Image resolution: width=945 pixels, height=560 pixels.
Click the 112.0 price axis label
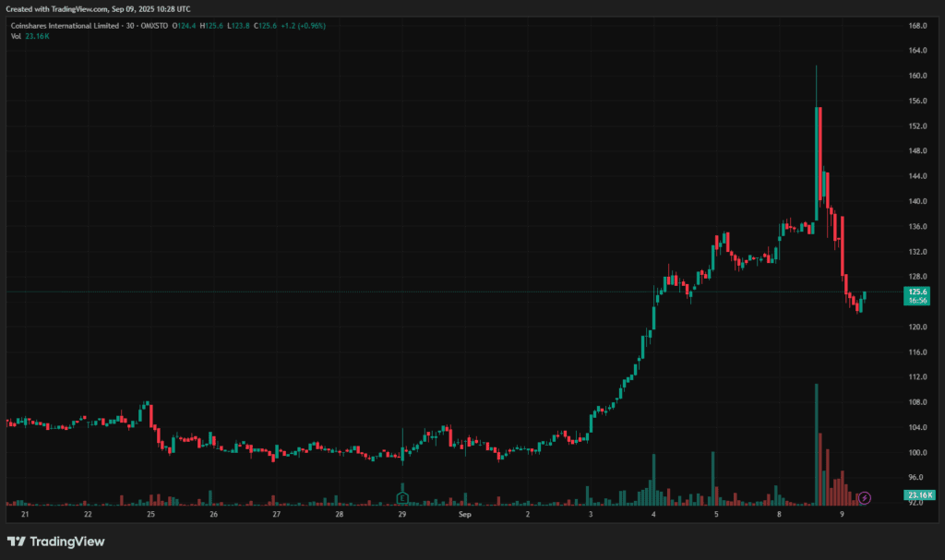click(917, 376)
